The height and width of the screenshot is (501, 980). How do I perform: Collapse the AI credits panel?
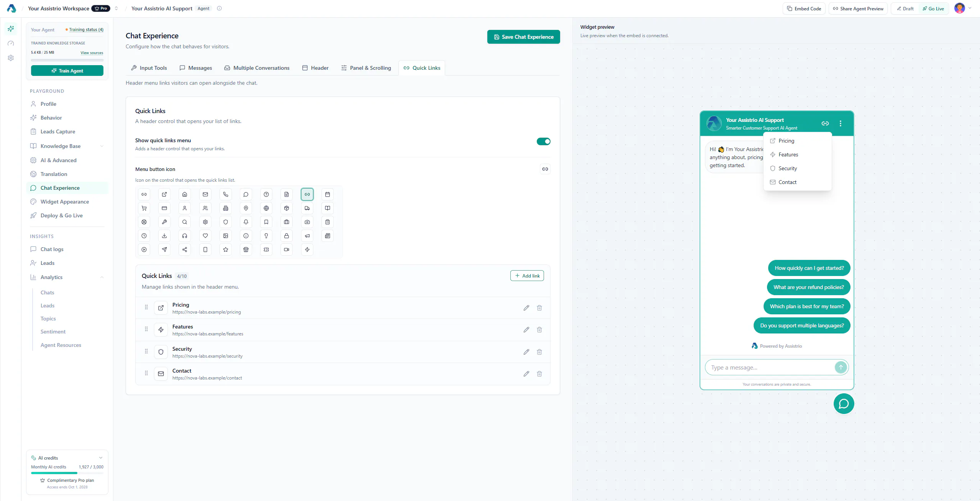101,458
